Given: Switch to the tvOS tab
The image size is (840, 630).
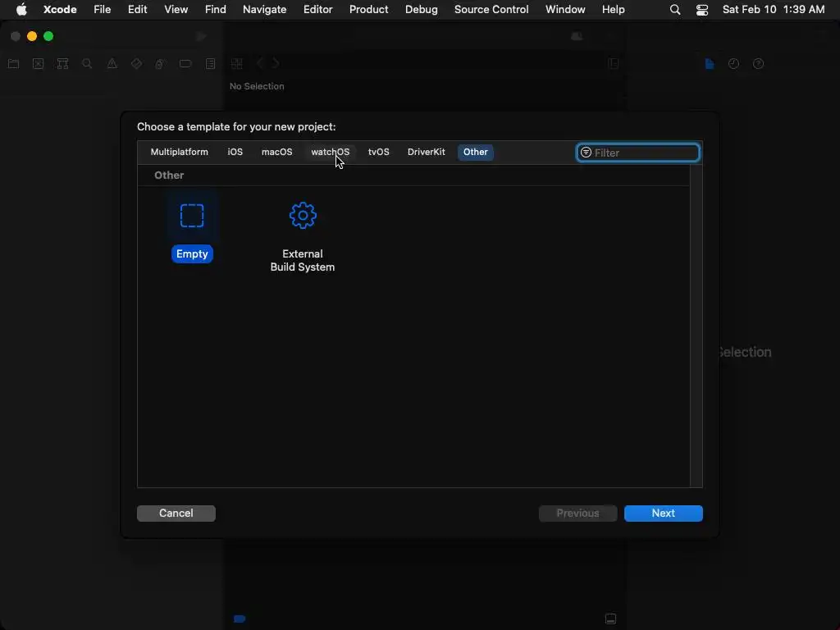Looking at the screenshot, I should coord(379,152).
